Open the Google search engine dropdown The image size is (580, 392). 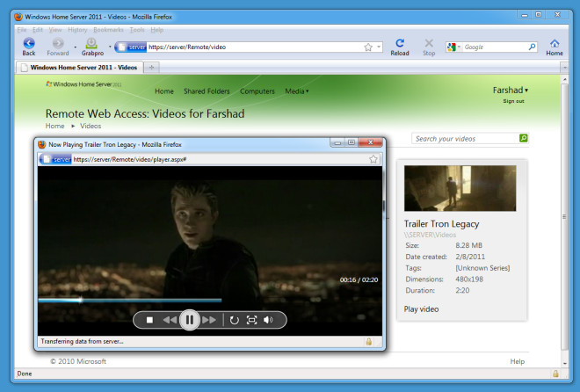click(x=453, y=47)
